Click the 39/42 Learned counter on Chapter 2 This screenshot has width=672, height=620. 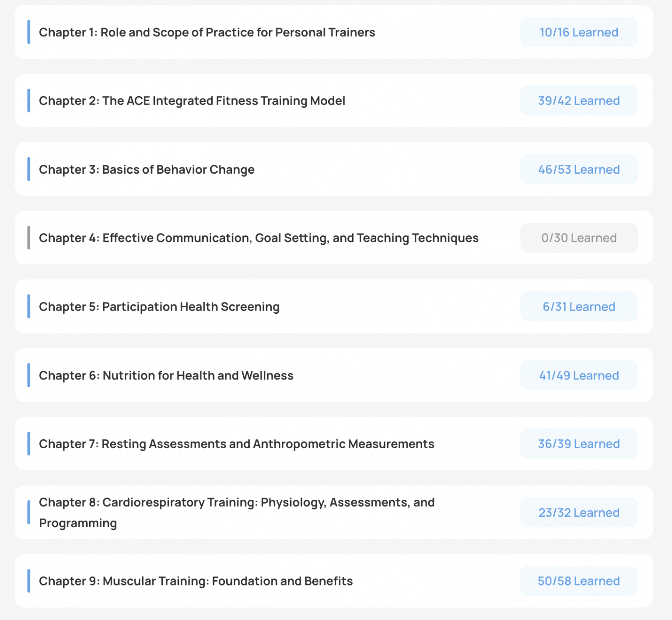(x=578, y=101)
